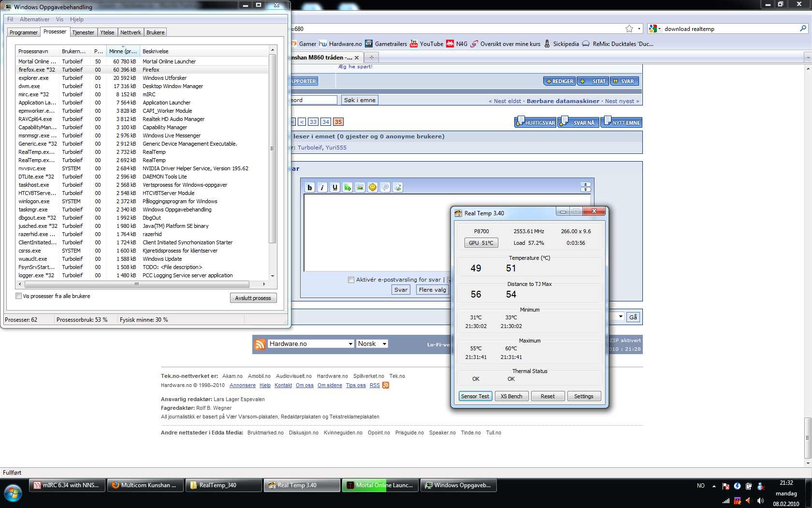Open the Sickipedia bookmark
812x508 pixels.
[x=562, y=44]
